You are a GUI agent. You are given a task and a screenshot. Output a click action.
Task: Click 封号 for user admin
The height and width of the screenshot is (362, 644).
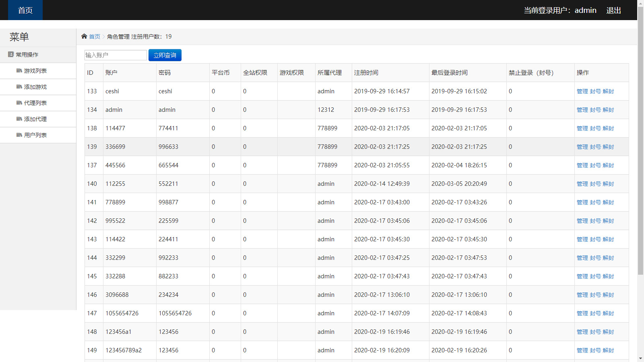pos(595,110)
